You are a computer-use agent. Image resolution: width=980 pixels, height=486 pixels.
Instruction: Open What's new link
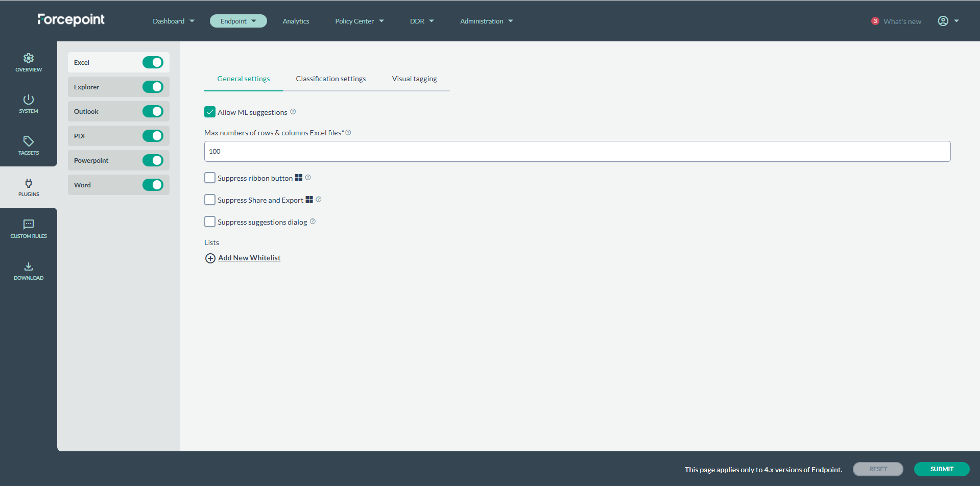tap(902, 21)
